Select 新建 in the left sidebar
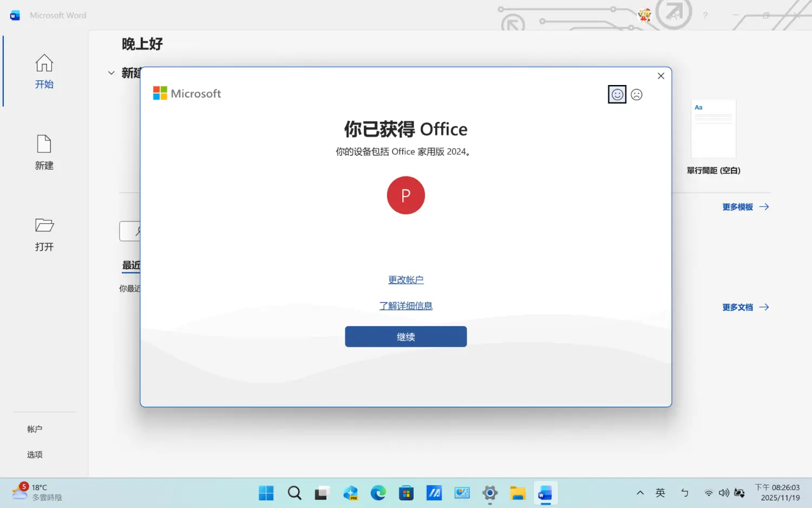The width and height of the screenshot is (812, 508). coord(44,153)
